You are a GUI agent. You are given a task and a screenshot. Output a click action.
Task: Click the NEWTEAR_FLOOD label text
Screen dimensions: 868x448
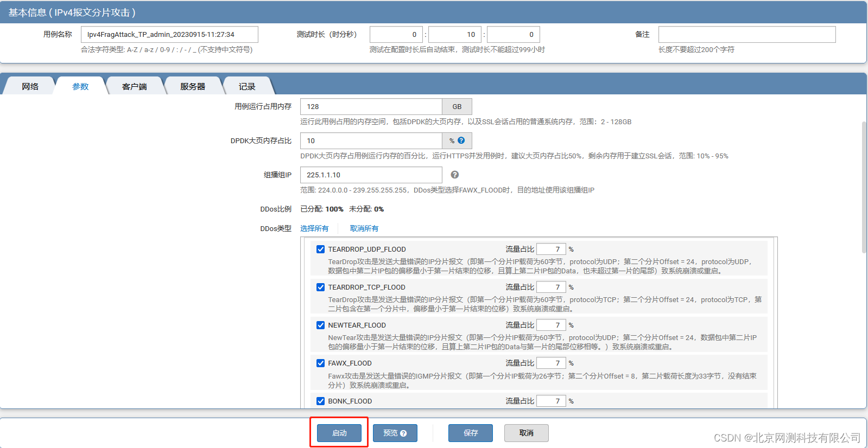click(x=357, y=325)
